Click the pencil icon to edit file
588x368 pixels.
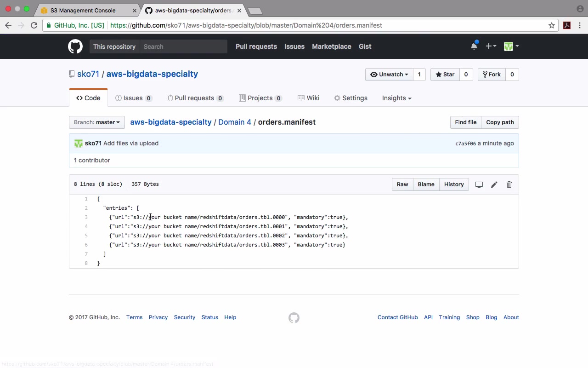pos(494,184)
